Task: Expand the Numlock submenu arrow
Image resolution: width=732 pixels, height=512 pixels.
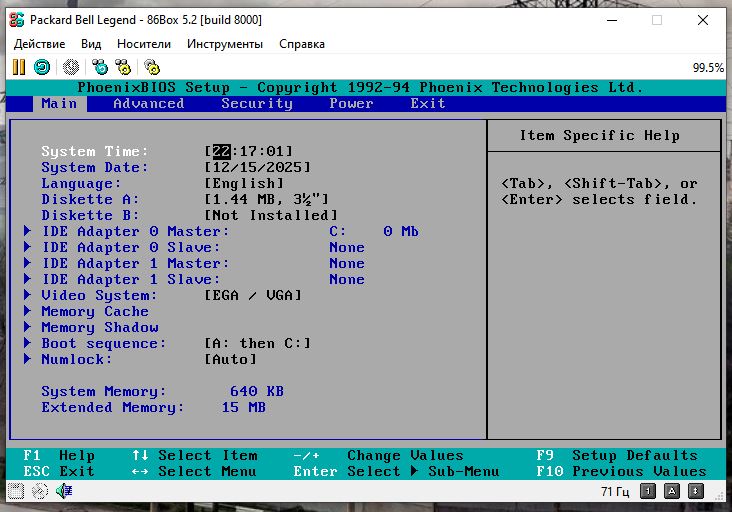Action: 28,359
